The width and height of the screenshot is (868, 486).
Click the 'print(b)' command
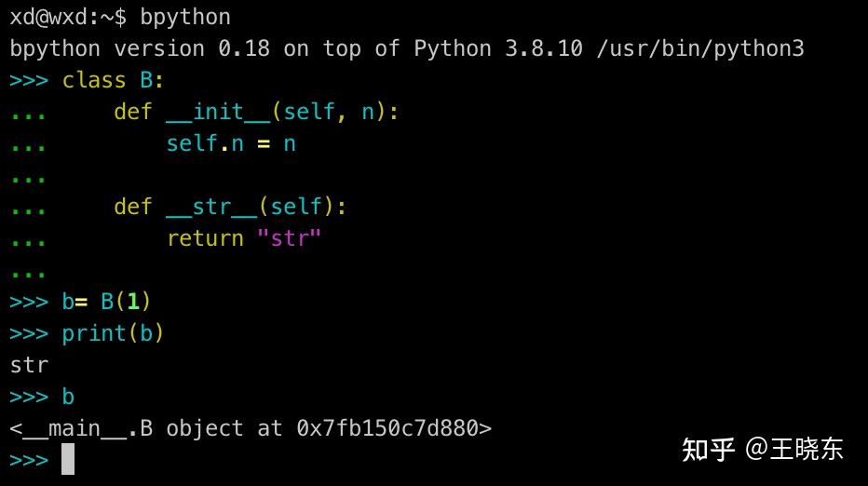[x=113, y=334]
